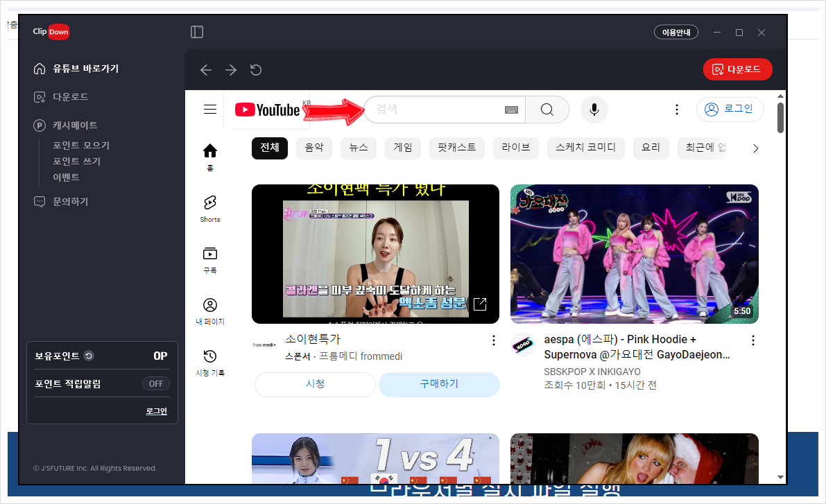
Task: Click the YouTube 로그인 sign-in button
Action: coord(730,109)
